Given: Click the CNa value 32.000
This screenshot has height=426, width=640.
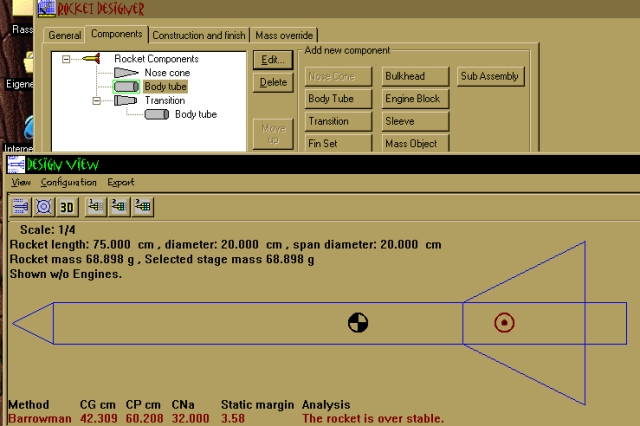Looking at the screenshot, I should [x=190, y=418].
